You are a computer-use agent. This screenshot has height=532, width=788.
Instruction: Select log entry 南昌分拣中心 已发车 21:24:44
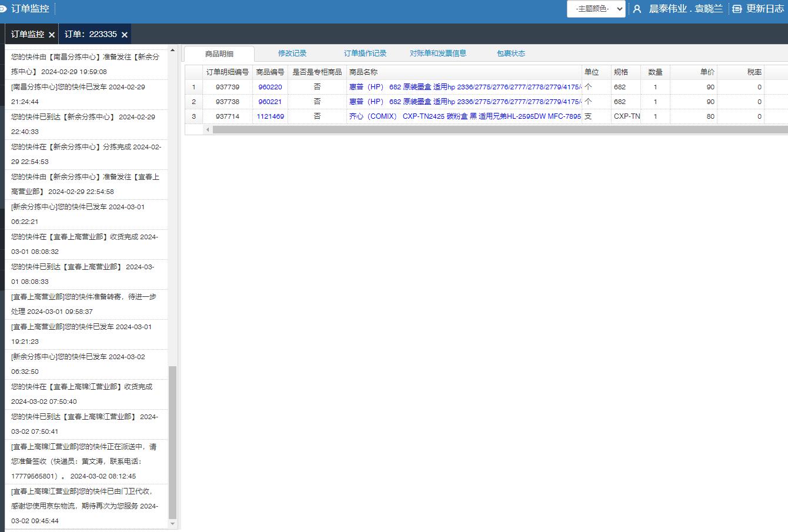point(86,94)
